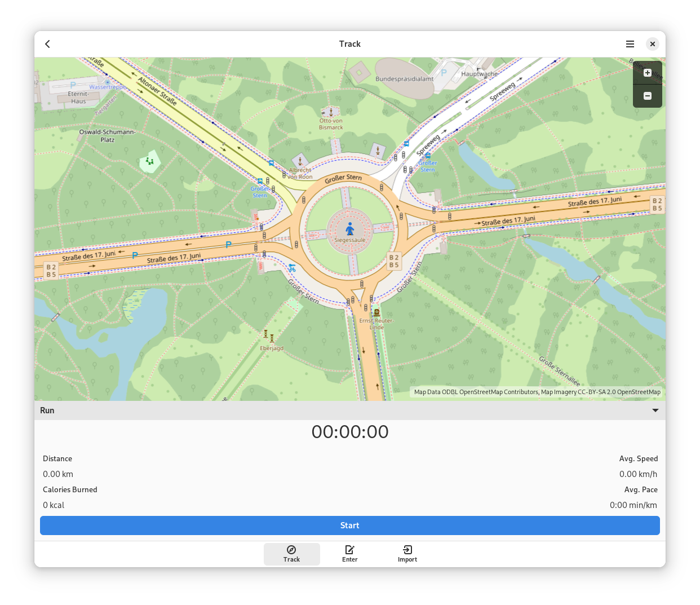The image size is (700, 605).
Task: Open the hamburger main menu
Action: click(630, 44)
